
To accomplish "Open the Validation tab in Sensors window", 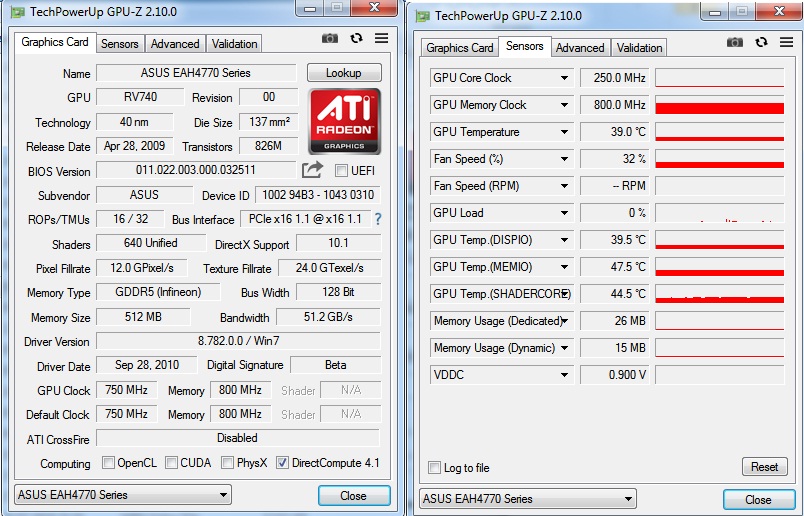I will point(639,48).
